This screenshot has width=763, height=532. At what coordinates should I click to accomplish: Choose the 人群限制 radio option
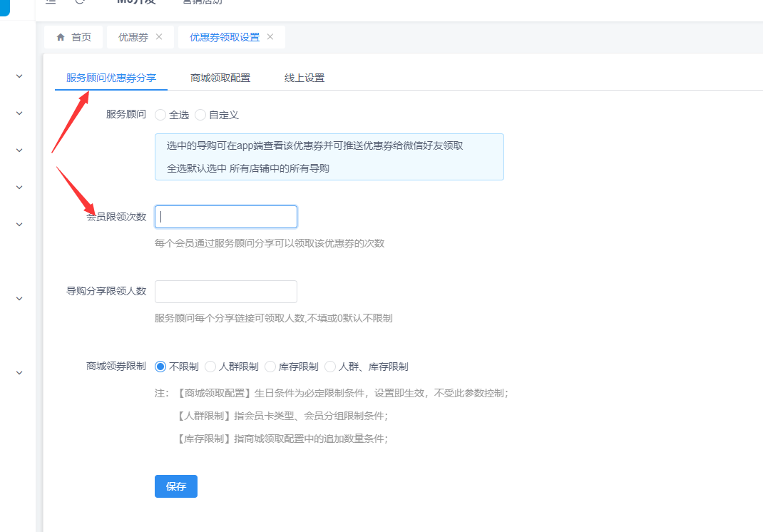210,367
